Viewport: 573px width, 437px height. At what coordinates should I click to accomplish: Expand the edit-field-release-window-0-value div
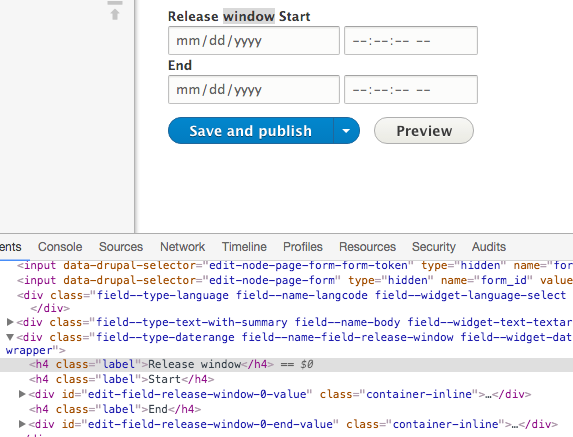[22, 394]
